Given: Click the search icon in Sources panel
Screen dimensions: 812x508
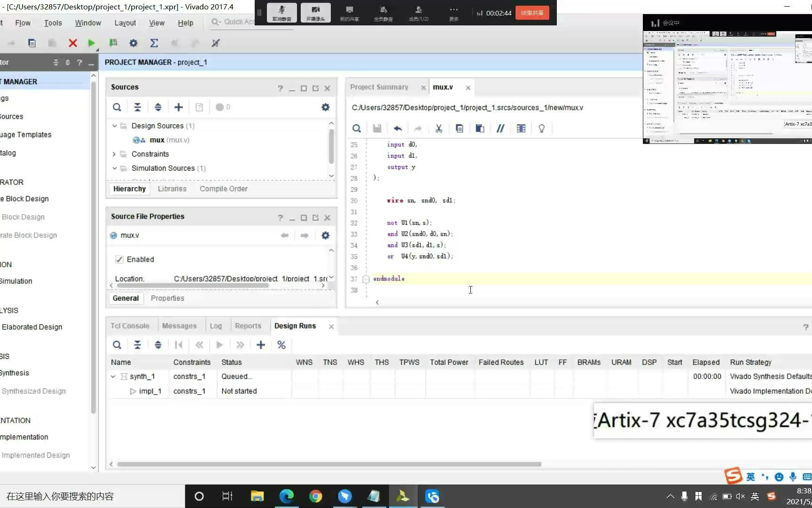Looking at the screenshot, I should pos(117,107).
